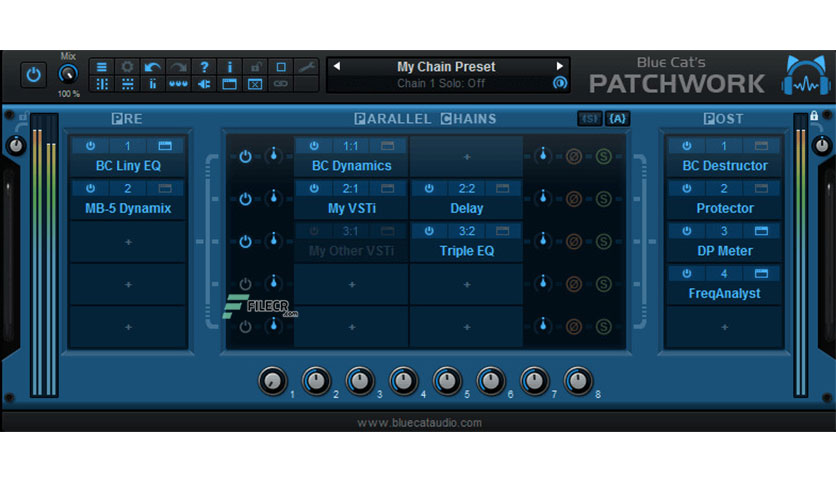
Task: Click the wrench tool icon
Action: click(307, 67)
